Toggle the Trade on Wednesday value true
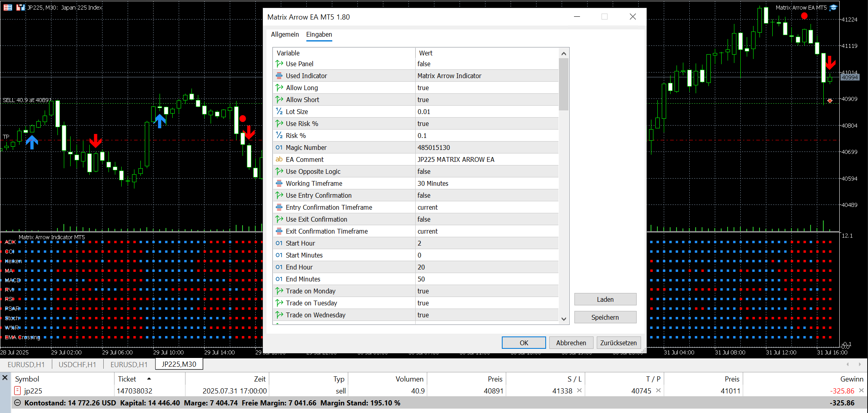Viewport: 868px width, 413px height. (487, 315)
